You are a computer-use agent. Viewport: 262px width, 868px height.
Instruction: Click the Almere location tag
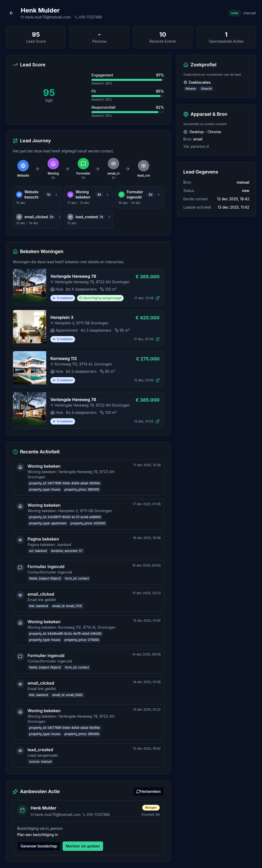click(x=190, y=89)
